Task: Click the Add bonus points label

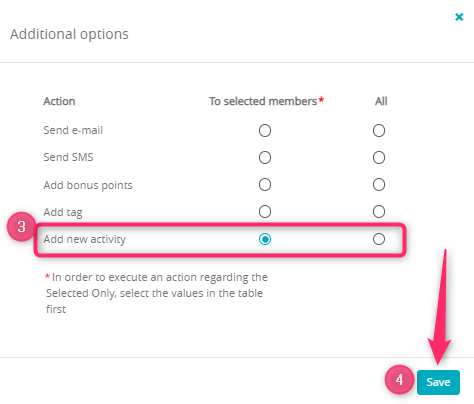Action: pyautogui.click(x=88, y=185)
